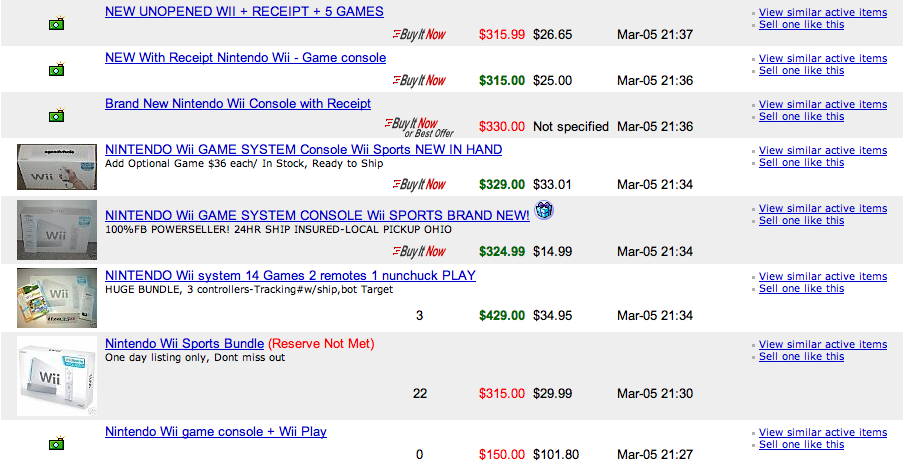Click Buy It Now logo priced $315.99
Viewport: 906px width, 466px height.
pyautogui.click(x=419, y=35)
